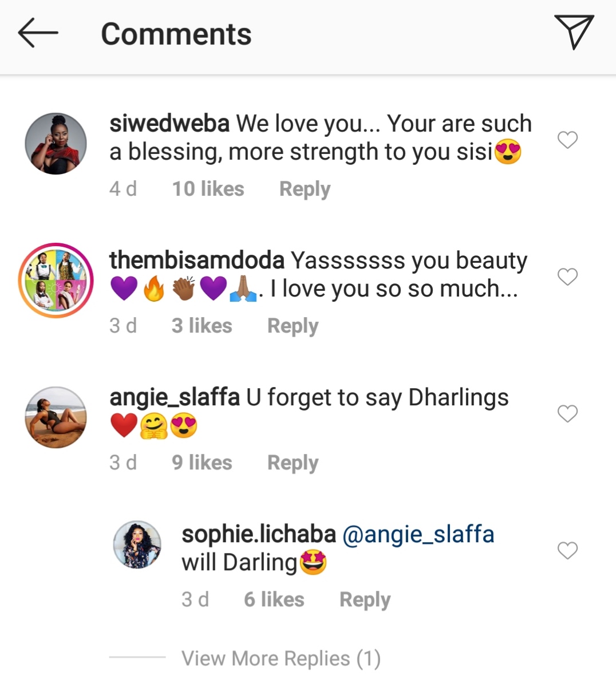The image size is (616, 695).
Task: Like sophie.lichaba's reply with the heart
Action: [567, 551]
